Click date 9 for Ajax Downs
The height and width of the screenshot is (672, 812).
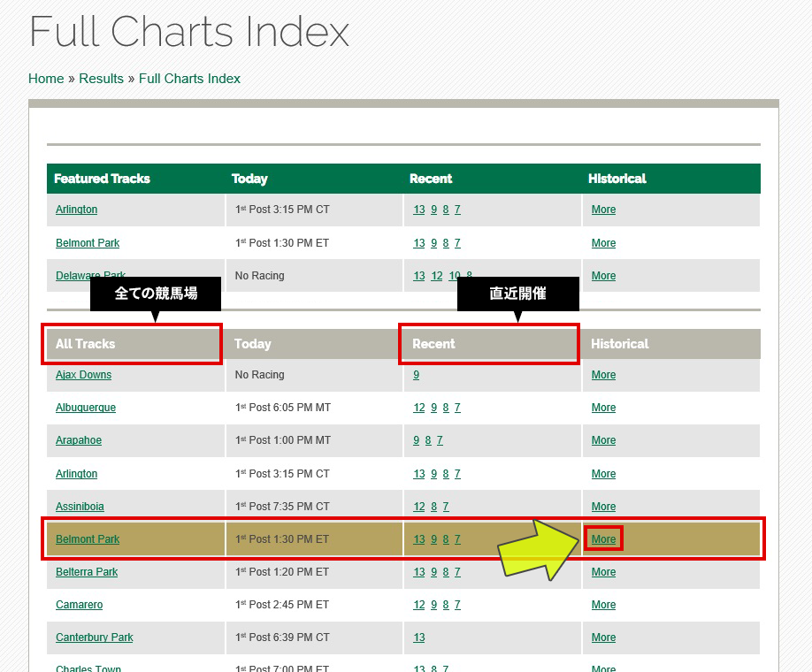pyautogui.click(x=417, y=375)
